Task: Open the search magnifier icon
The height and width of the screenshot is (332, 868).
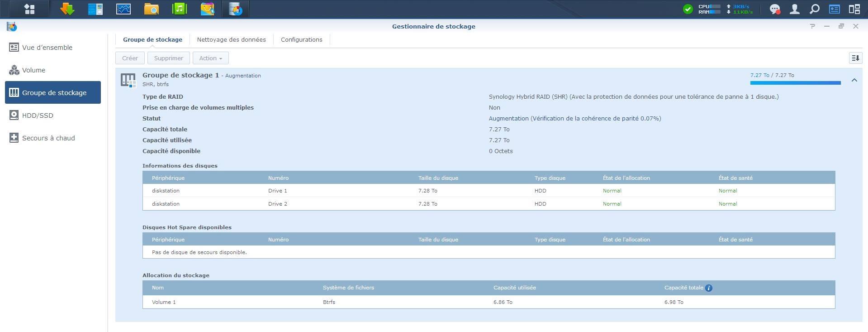Action: [814, 9]
